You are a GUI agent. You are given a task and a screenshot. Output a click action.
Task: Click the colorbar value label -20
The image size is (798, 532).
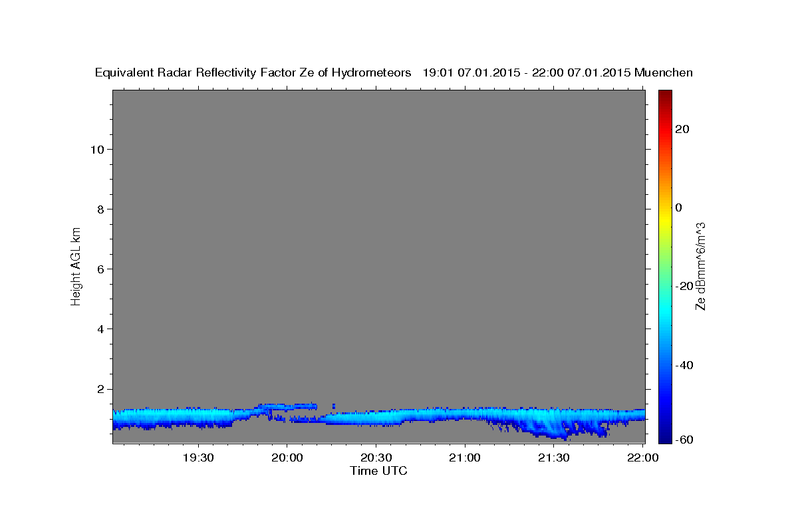683,286
